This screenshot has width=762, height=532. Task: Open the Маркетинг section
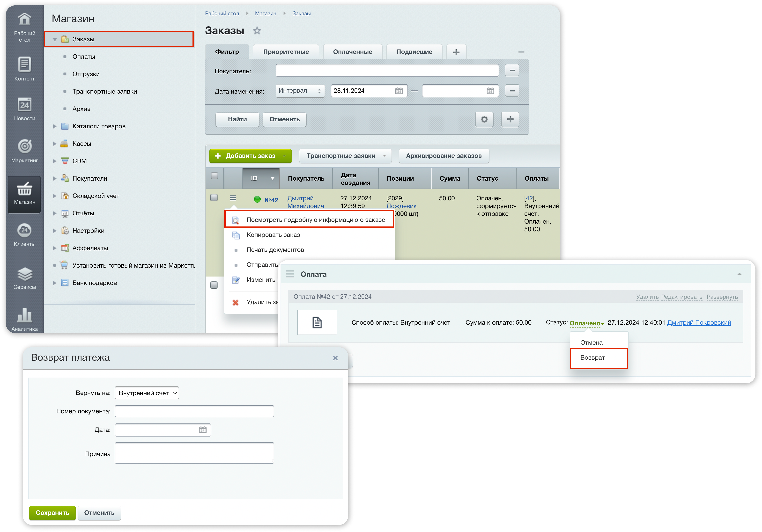pyautogui.click(x=25, y=151)
